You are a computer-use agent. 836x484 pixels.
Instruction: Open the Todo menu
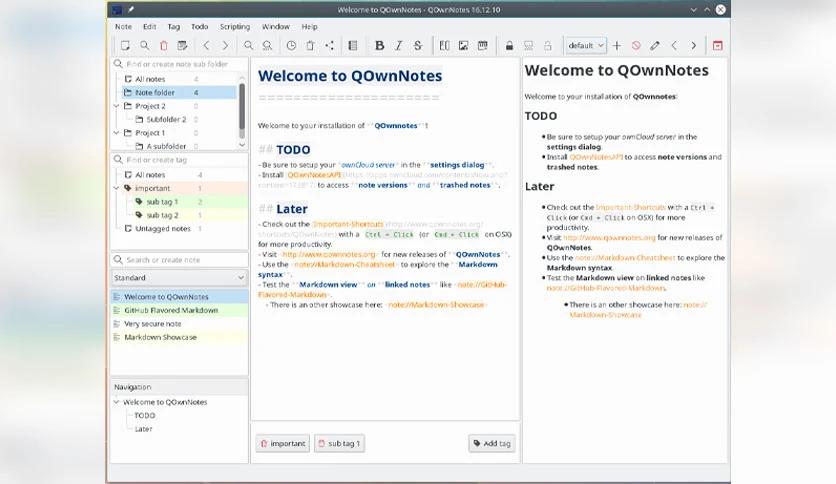[x=199, y=27]
